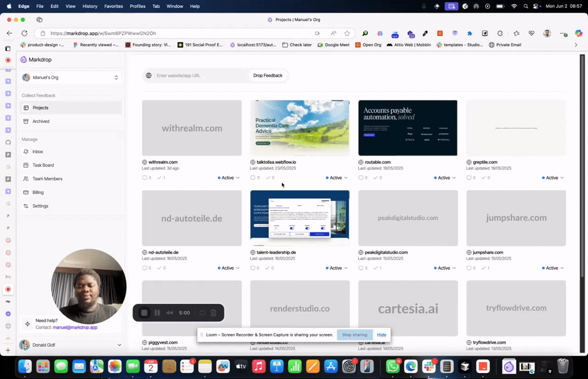Open the Check later bookmark folder
588x379 pixels.
pyautogui.click(x=297, y=45)
